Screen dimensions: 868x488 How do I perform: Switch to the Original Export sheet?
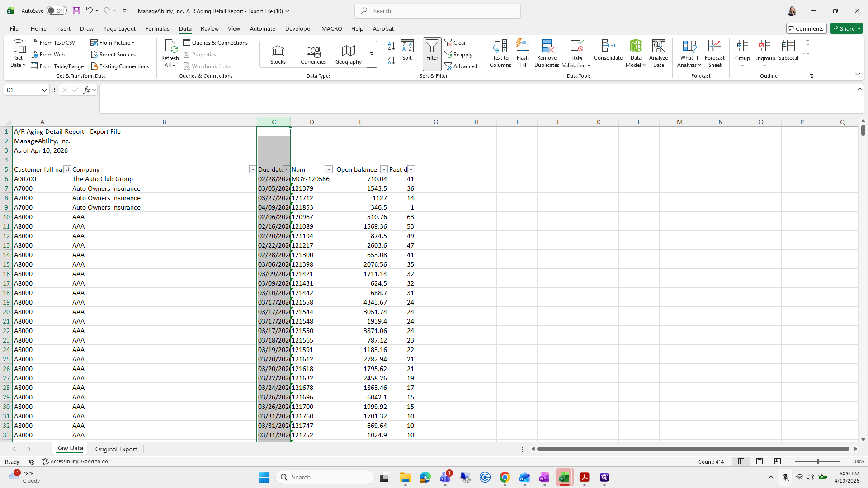pyautogui.click(x=116, y=449)
